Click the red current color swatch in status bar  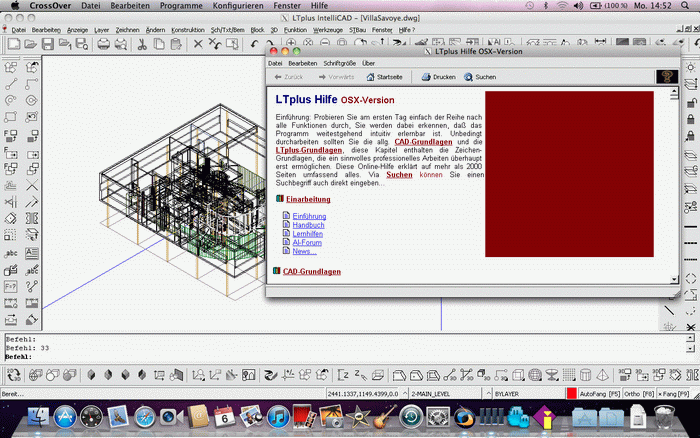click(x=571, y=394)
